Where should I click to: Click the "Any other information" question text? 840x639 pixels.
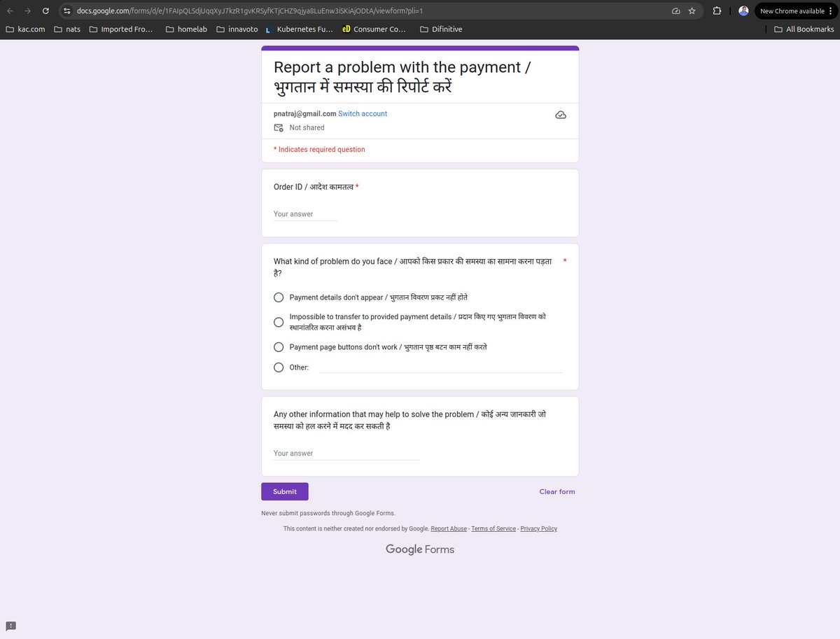coord(410,420)
